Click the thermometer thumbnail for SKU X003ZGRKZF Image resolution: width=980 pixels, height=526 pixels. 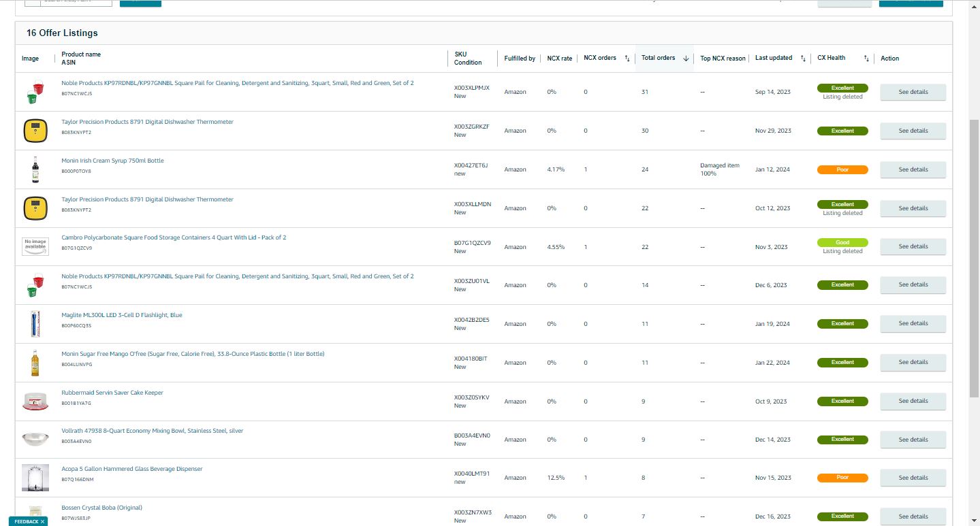pyautogui.click(x=35, y=131)
